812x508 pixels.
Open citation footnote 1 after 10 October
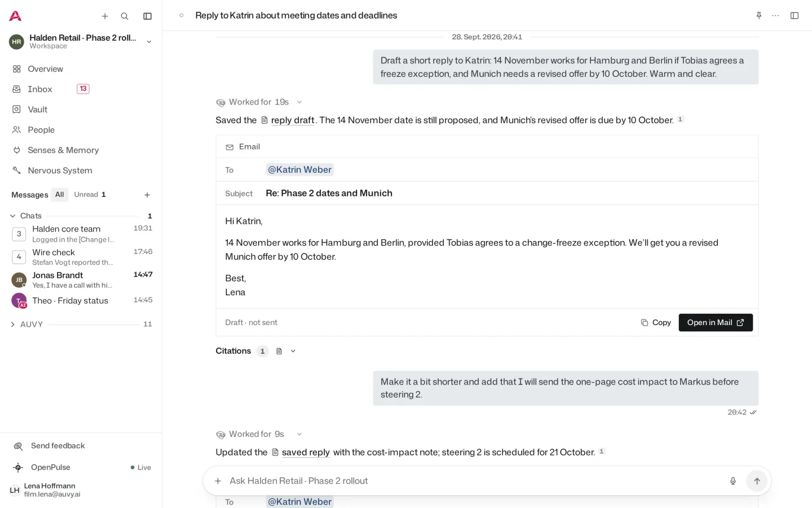[x=680, y=119]
